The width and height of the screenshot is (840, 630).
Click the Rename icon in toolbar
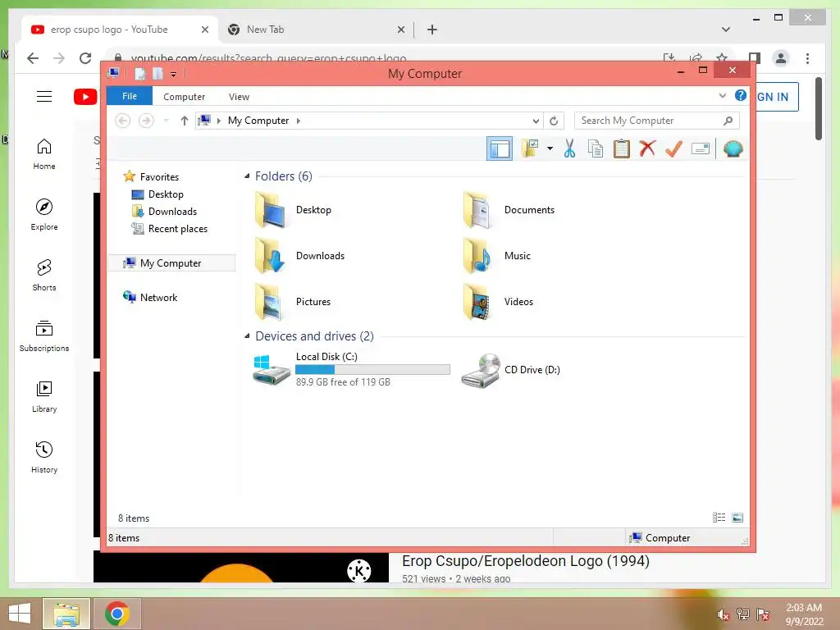click(x=701, y=148)
